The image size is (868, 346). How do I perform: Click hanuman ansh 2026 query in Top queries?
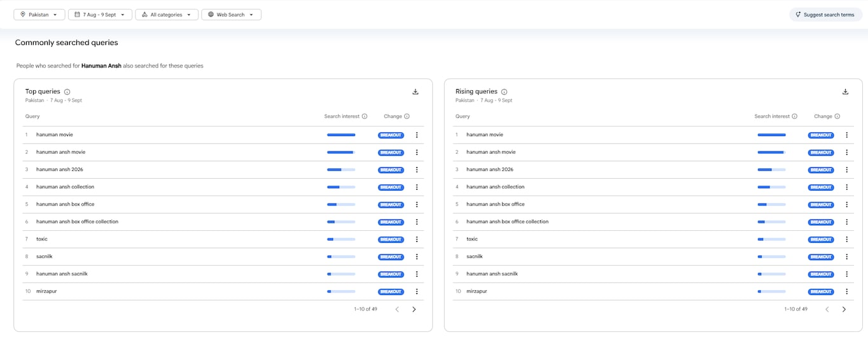(60, 170)
